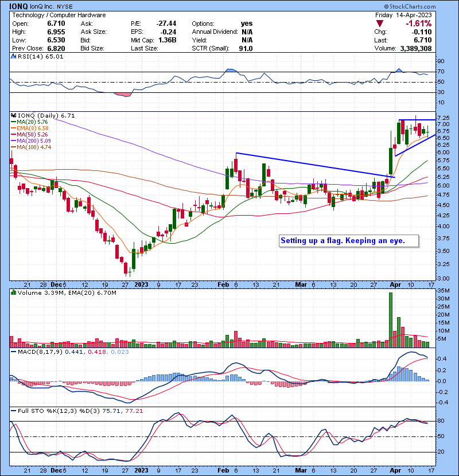Click the Friday 14-Apr-2023 date
This screenshot has width=459, height=476.
tap(403, 15)
